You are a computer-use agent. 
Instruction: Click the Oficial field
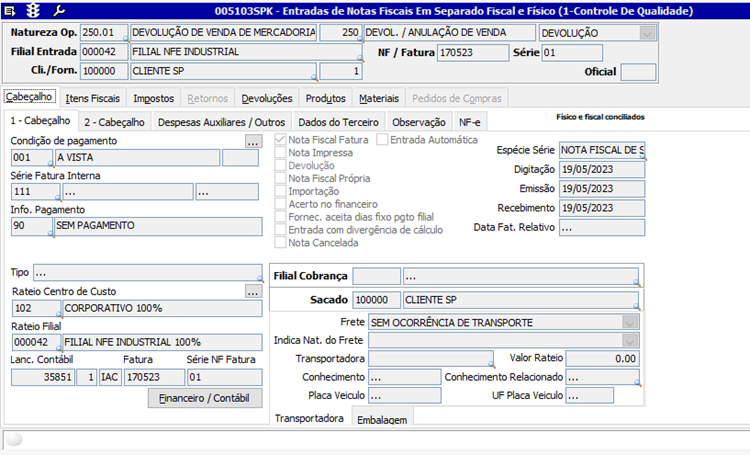(x=638, y=72)
